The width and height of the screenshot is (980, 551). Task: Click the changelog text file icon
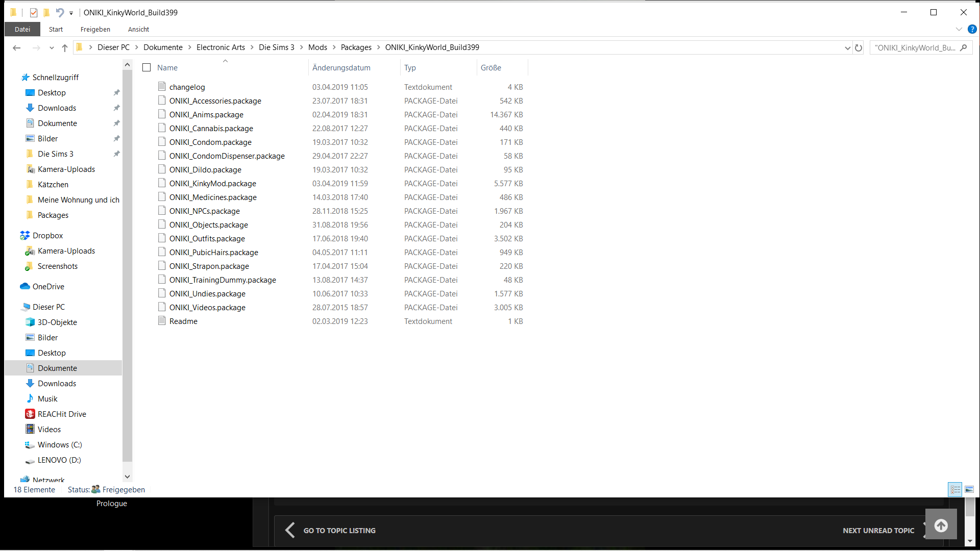(x=162, y=86)
